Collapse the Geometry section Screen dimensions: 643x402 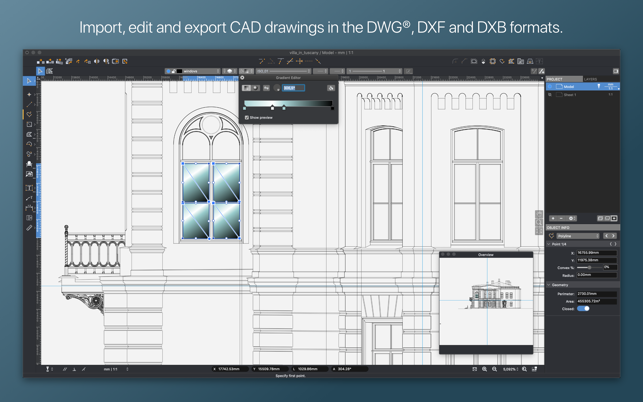click(x=549, y=285)
